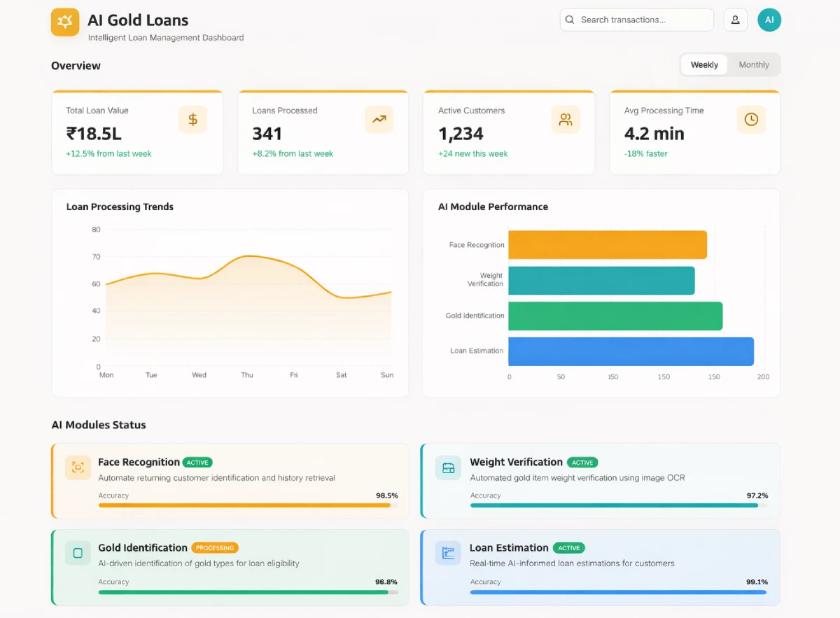This screenshot has height=618, width=840.
Task: Click the Thu label on trends chart
Action: click(x=247, y=375)
